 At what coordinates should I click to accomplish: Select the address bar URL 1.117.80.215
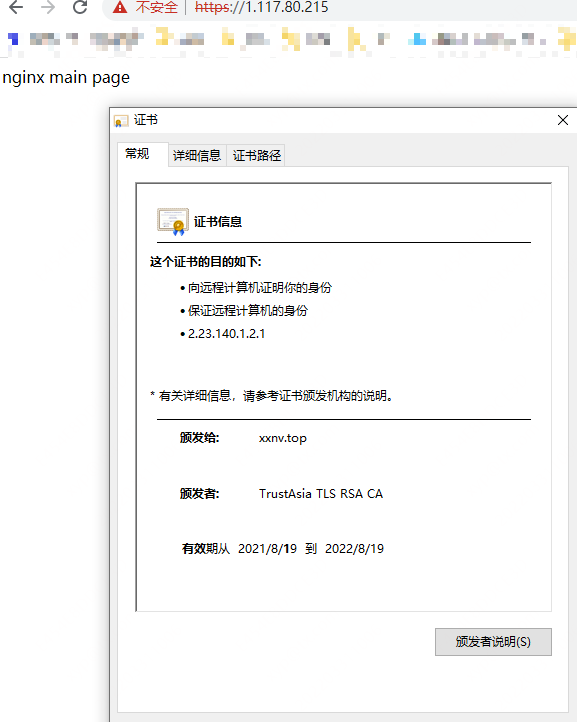pos(261,7)
